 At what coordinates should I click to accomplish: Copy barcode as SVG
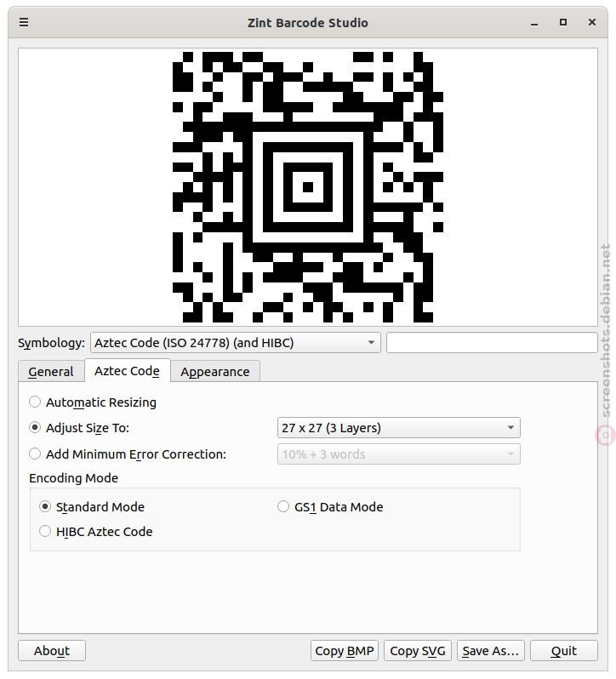click(x=418, y=650)
